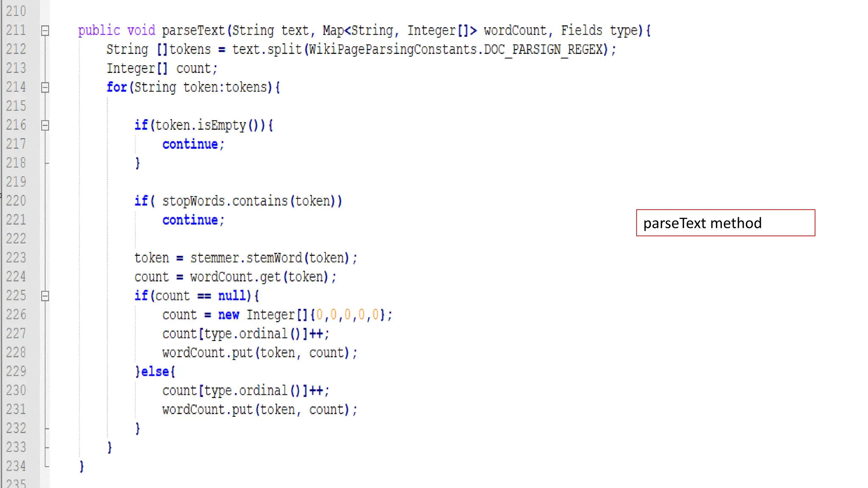Screen dimensions: 868x488
Task: Click the closing brace on line 233
Action: tap(110, 448)
